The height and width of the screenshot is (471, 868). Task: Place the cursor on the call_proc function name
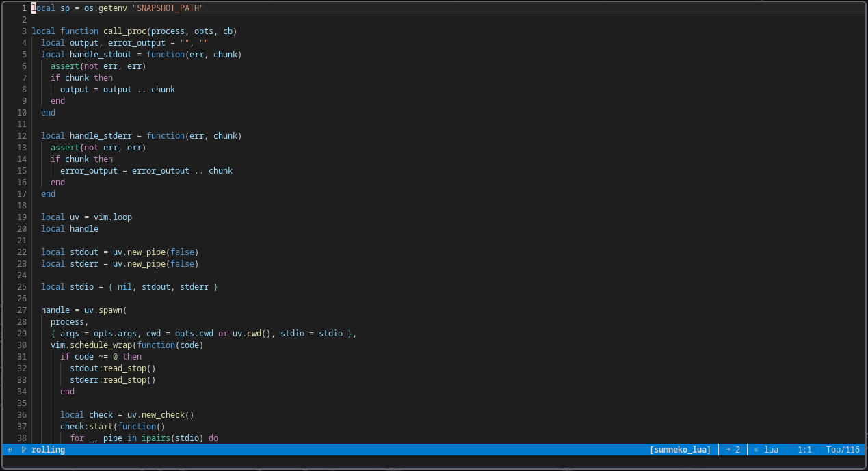click(x=124, y=31)
